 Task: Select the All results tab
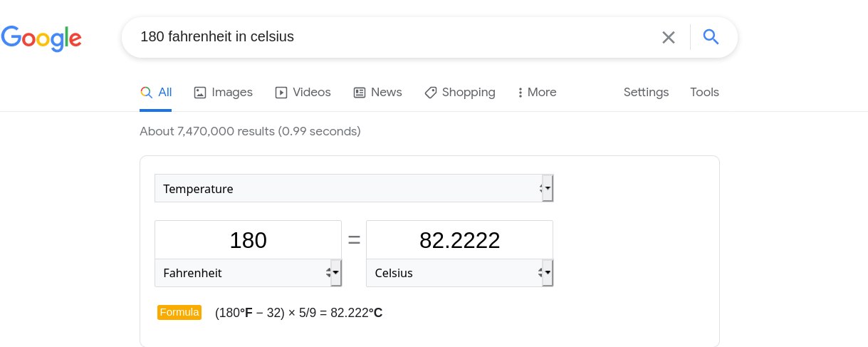click(156, 92)
